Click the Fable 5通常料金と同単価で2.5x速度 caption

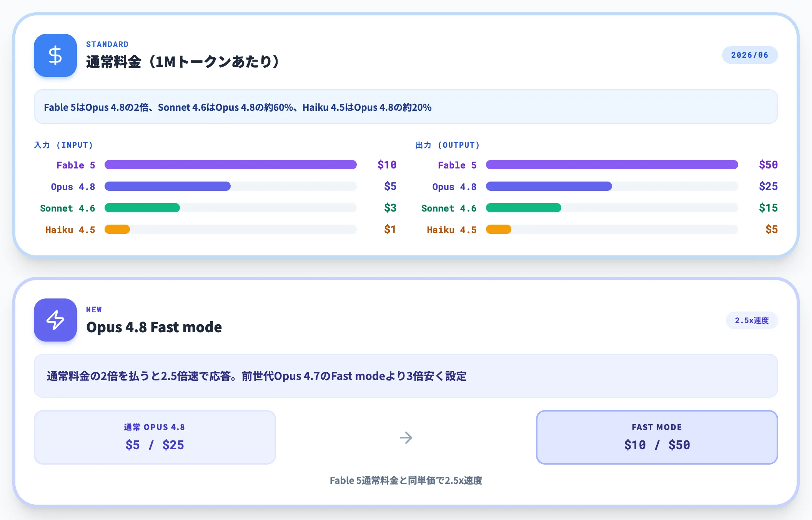click(406, 480)
